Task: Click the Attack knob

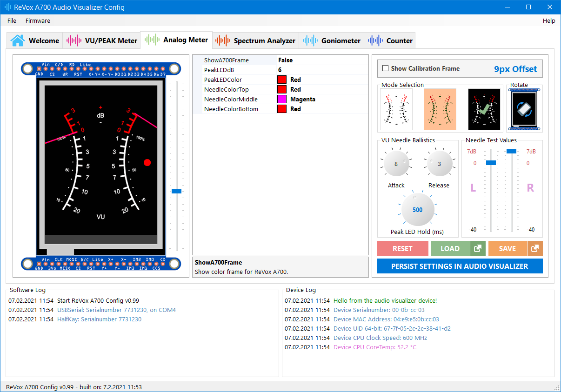Action: (396, 164)
